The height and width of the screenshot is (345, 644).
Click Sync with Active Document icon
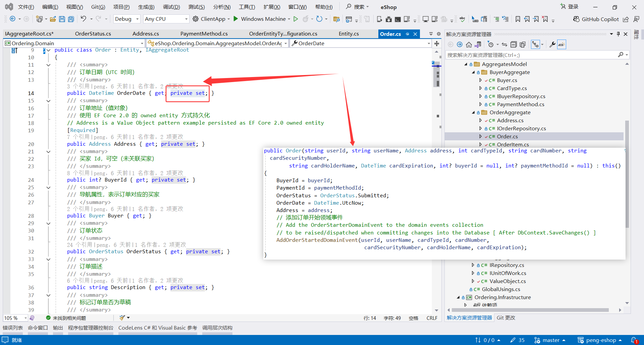[x=504, y=44]
